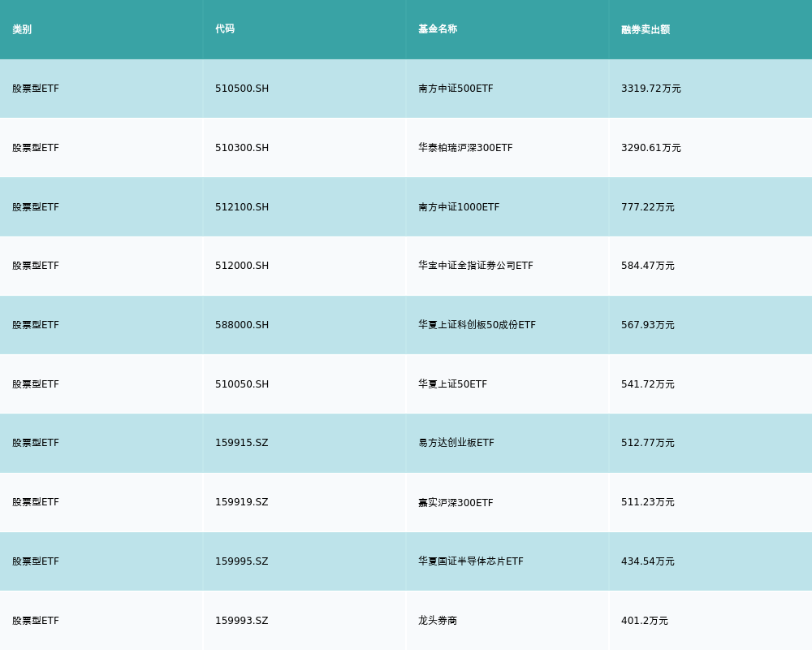The width and height of the screenshot is (812, 650).
Task: Select amount 567.93万元
Action: pos(648,325)
